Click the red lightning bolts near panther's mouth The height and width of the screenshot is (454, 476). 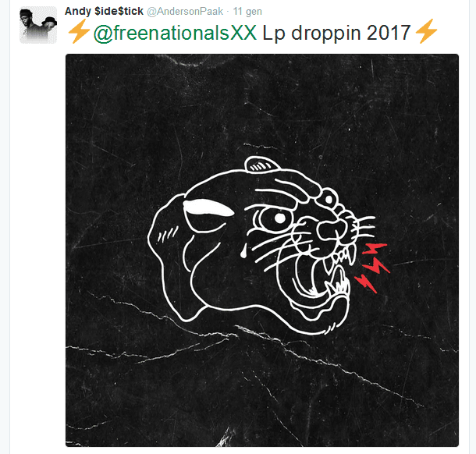coord(372,268)
